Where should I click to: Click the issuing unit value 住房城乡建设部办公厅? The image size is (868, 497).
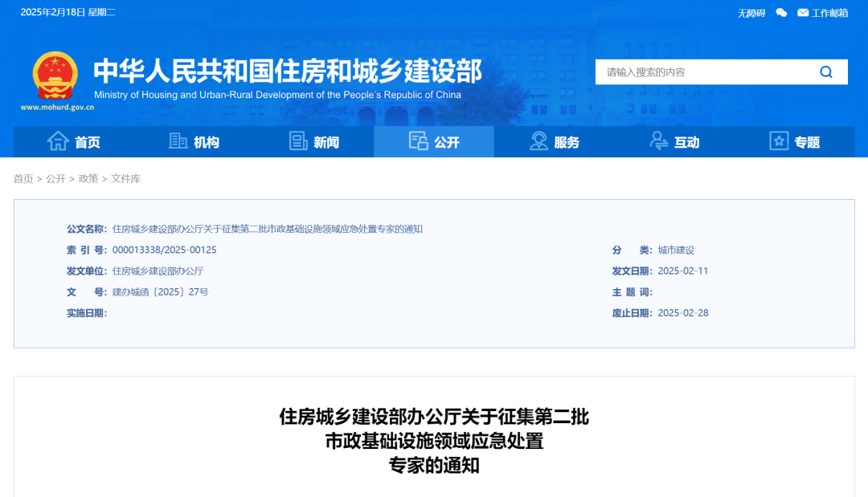[x=158, y=271]
